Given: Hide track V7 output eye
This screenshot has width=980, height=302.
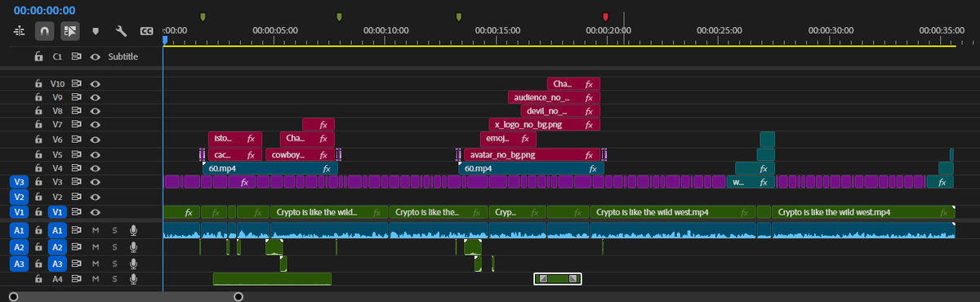Looking at the screenshot, I should [96, 125].
